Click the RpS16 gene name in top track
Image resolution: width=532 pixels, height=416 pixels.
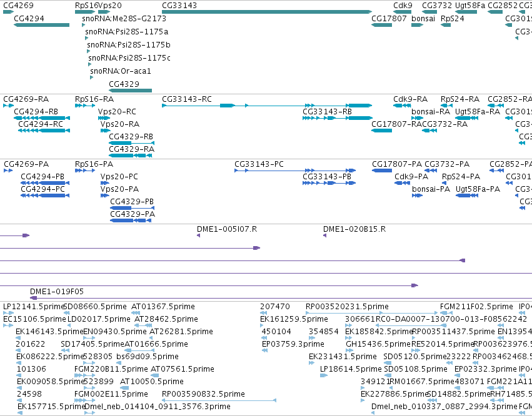click(86, 6)
